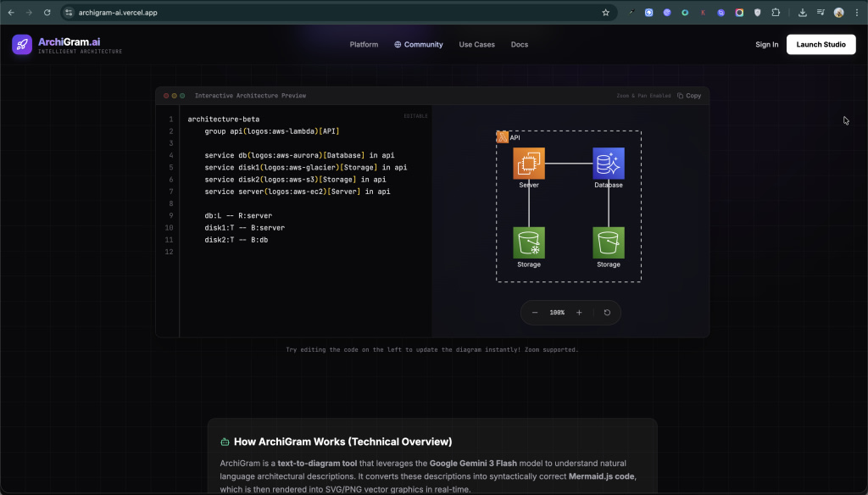
Task: Open the Platform nav item
Action: click(364, 44)
